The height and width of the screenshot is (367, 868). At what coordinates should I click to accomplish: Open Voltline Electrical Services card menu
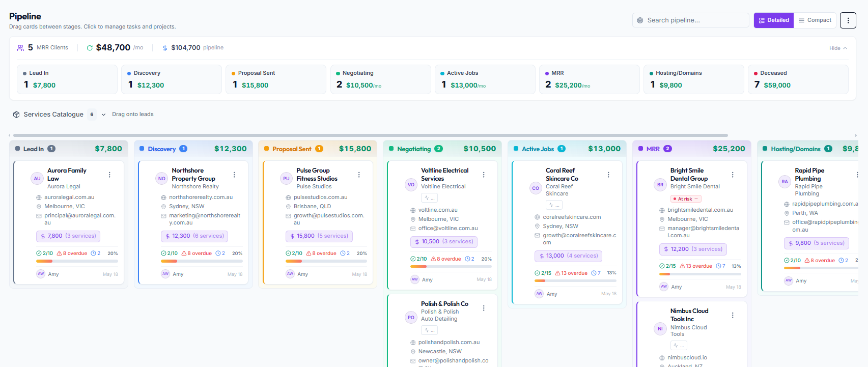(x=484, y=175)
